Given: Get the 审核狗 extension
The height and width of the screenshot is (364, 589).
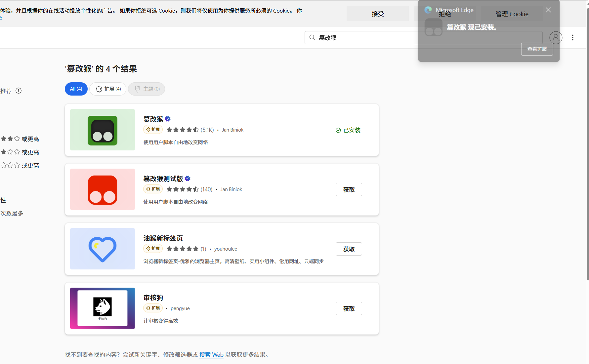Looking at the screenshot, I should pyautogui.click(x=349, y=308).
